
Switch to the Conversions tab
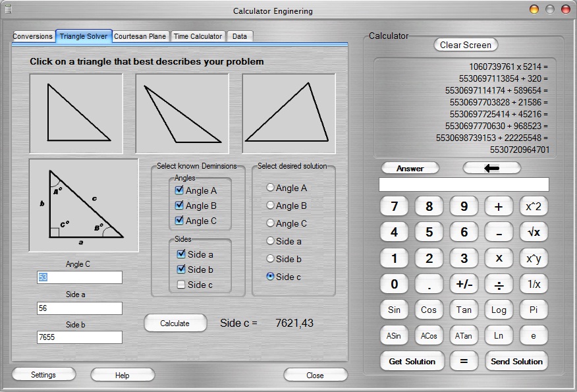(33, 36)
